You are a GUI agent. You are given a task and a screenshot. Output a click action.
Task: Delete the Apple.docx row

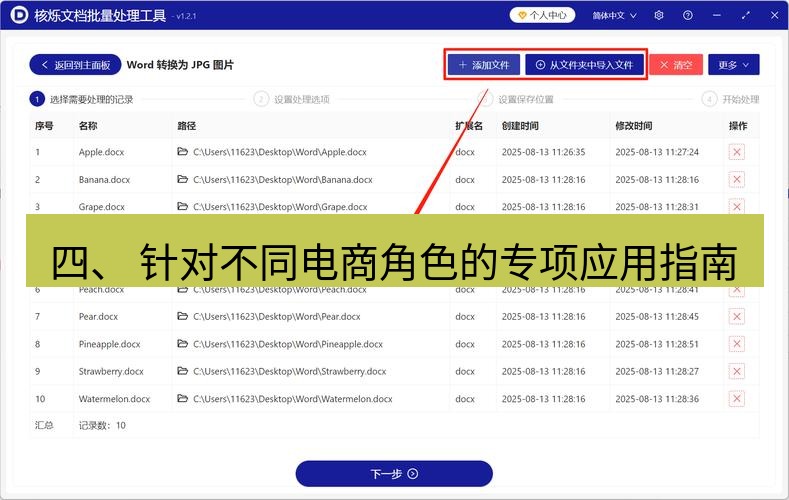click(736, 152)
